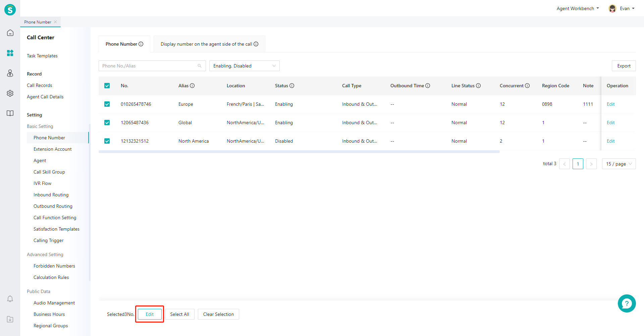This screenshot has width=644, height=336.
Task: Open the notification bell icon
Action: [x=10, y=299]
